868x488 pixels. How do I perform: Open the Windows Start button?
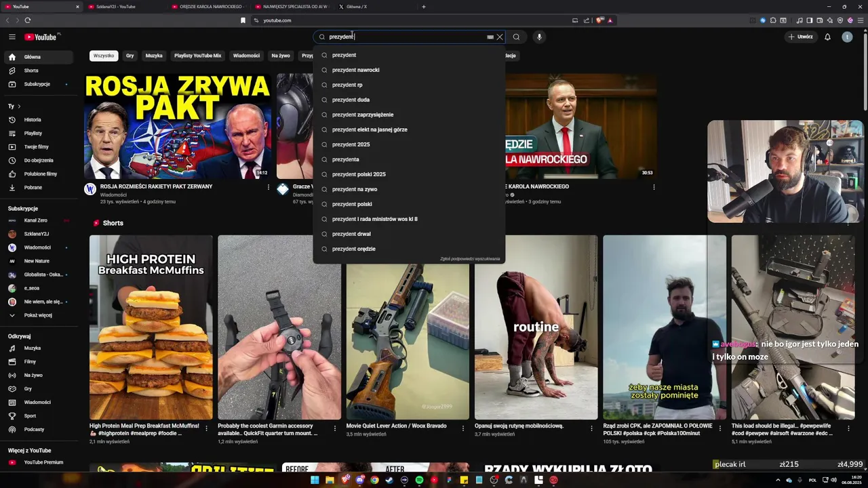[315, 480]
